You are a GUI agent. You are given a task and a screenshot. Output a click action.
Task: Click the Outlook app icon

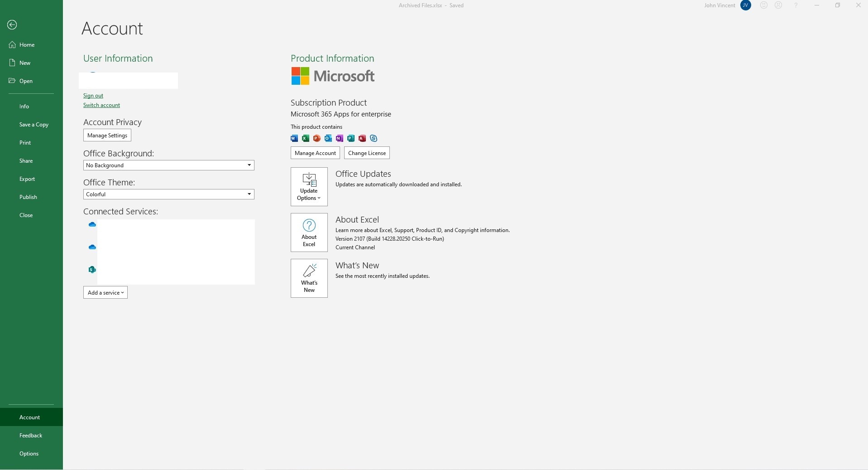[328, 138]
